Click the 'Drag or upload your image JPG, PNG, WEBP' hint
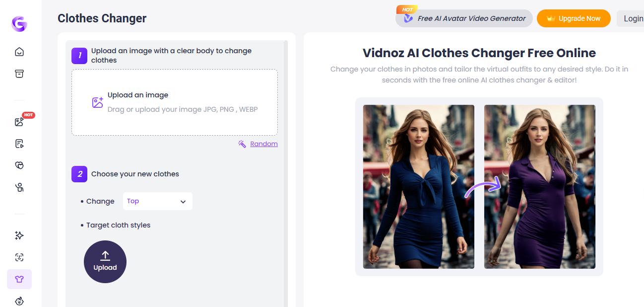The width and height of the screenshot is (644, 307). 183,109
